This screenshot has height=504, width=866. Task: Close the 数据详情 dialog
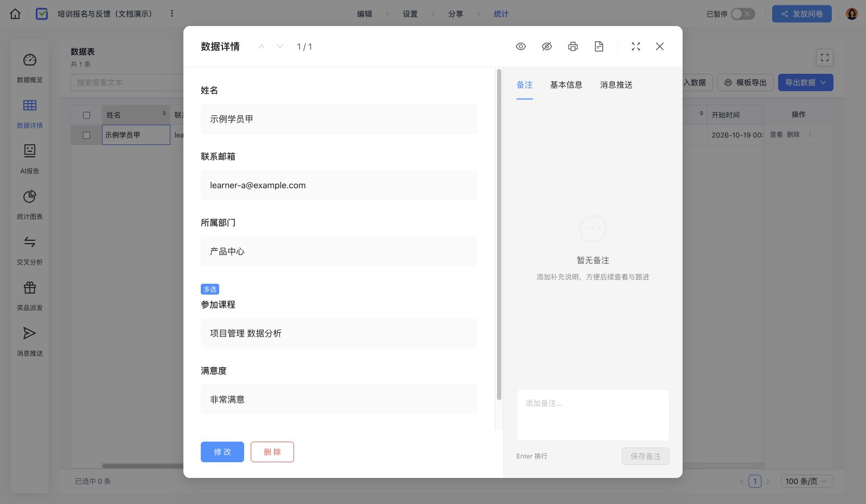point(660,47)
